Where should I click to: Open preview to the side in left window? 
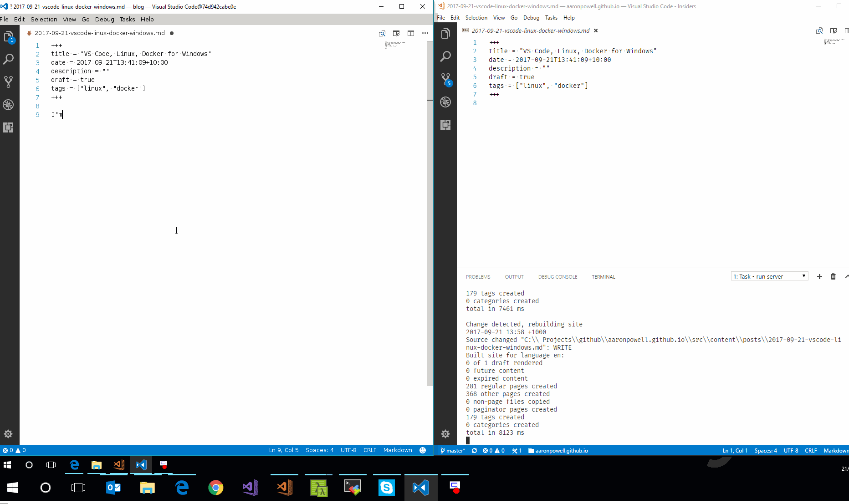(396, 33)
